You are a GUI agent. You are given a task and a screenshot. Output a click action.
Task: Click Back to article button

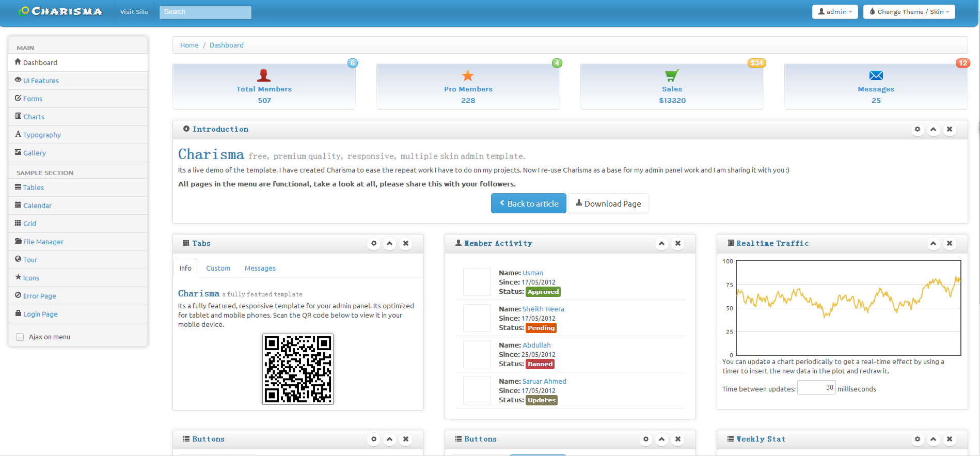529,203
